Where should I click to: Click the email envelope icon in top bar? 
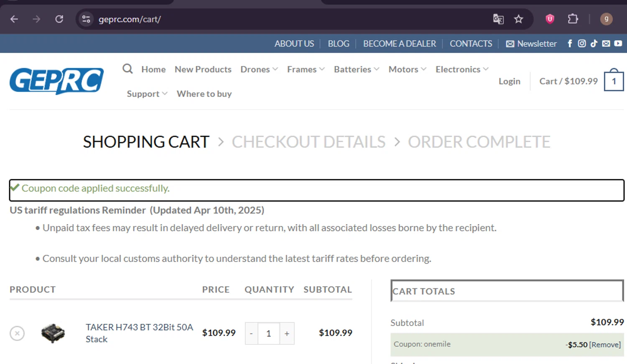click(606, 43)
